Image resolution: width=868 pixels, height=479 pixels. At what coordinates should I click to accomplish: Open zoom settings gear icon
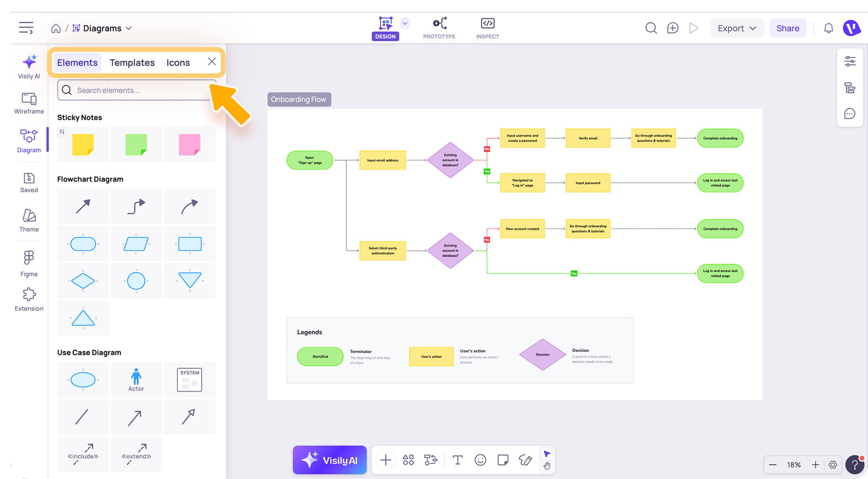pos(833,465)
